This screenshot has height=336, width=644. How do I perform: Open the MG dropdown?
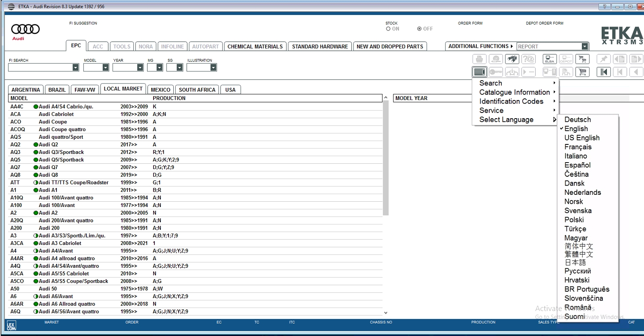(160, 68)
